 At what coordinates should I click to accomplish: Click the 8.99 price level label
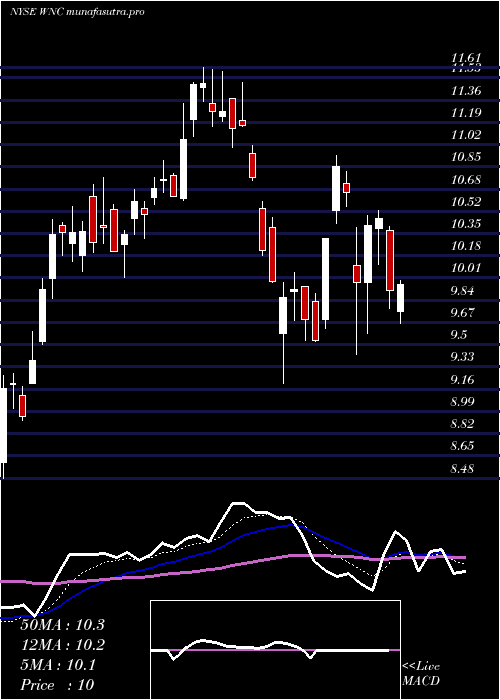(462, 402)
